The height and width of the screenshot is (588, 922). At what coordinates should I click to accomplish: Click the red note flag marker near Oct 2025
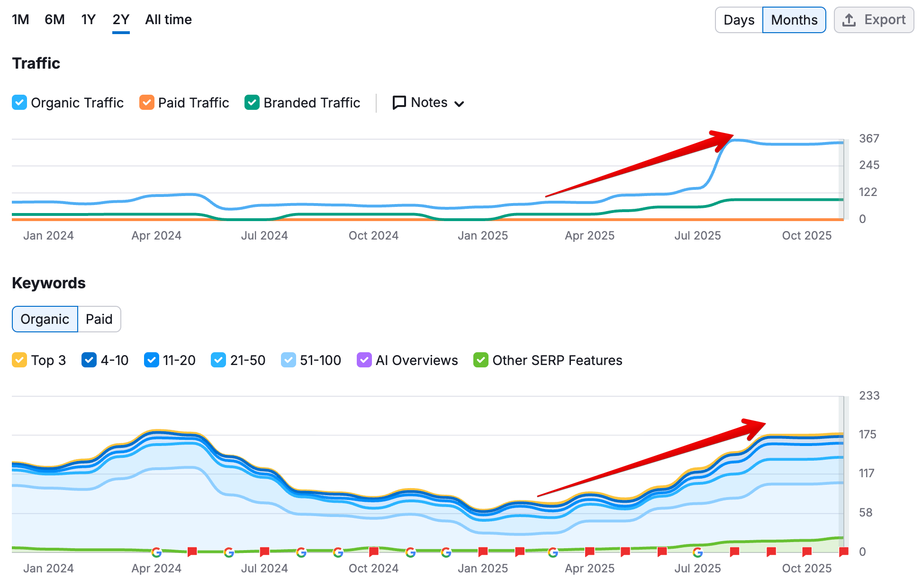click(806, 551)
